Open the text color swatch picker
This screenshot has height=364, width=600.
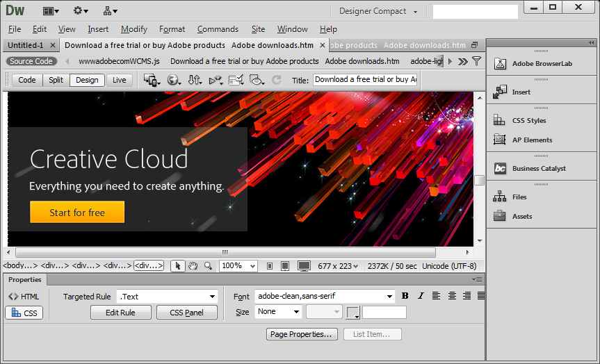[352, 313]
